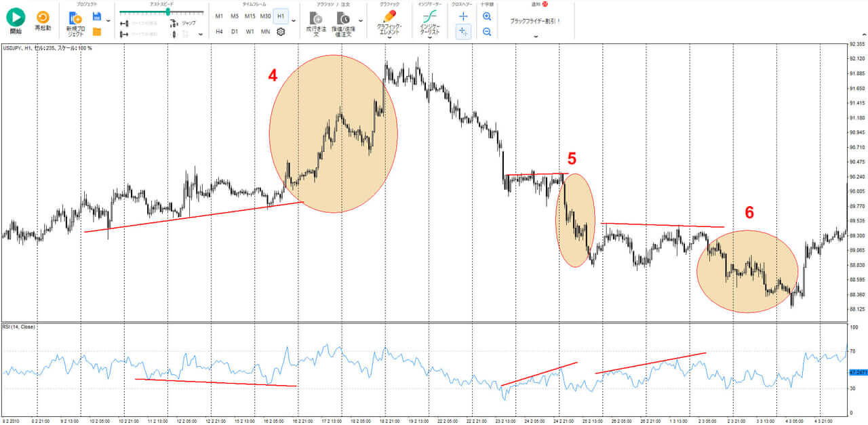Open the limit/stop order (指値/逆指値注文) icon
The image size is (868, 425).
[x=343, y=18]
